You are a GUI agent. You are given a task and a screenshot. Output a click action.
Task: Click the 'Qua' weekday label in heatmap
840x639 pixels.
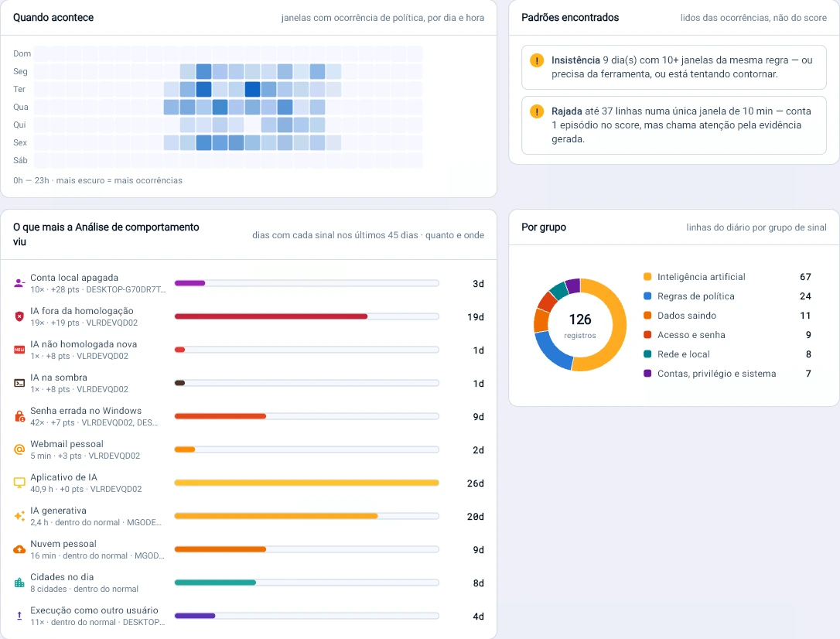[x=21, y=107]
